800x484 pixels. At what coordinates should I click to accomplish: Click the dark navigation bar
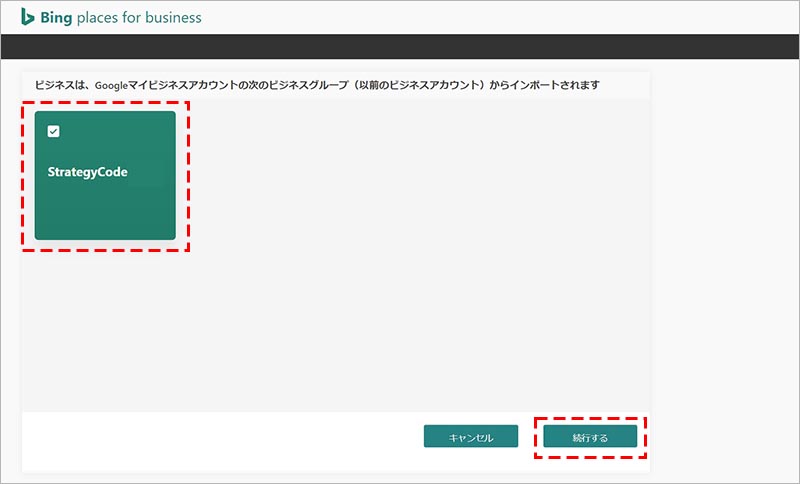point(400,47)
